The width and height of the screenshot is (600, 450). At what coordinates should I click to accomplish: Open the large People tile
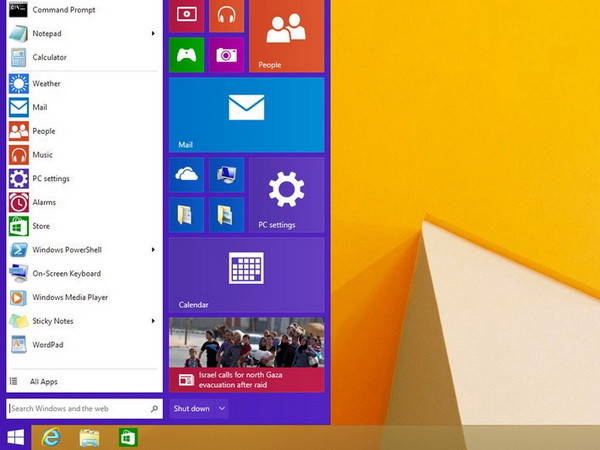point(287,36)
